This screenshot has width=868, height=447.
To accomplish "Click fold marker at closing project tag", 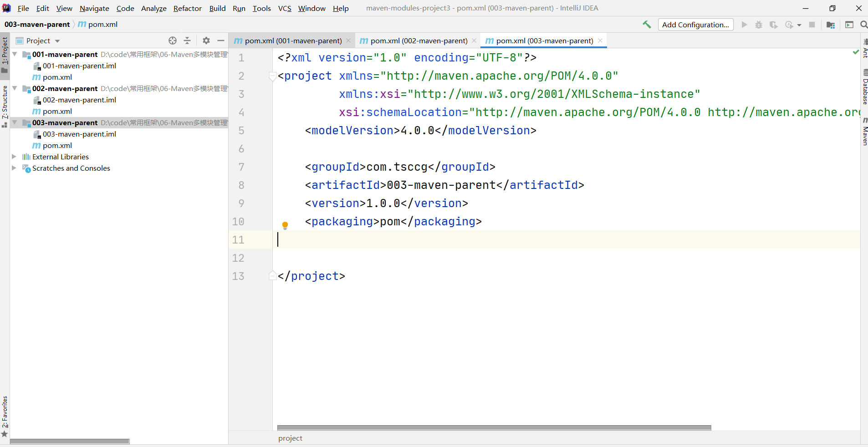I will [272, 276].
